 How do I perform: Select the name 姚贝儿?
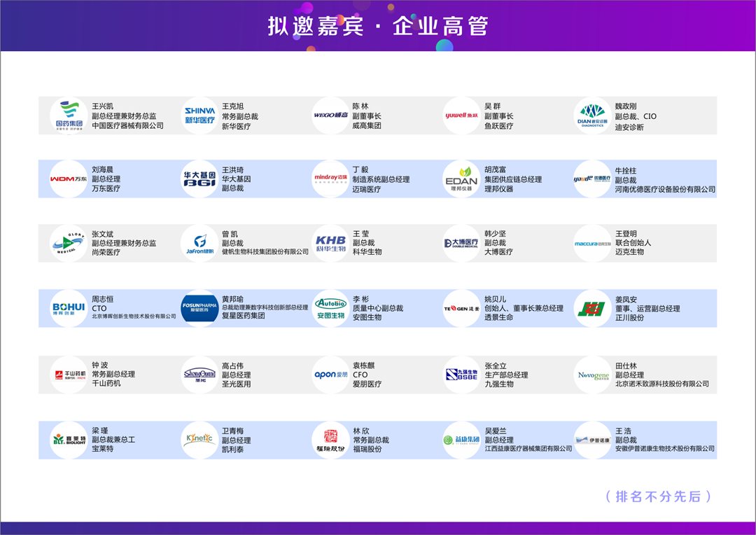click(x=495, y=299)
